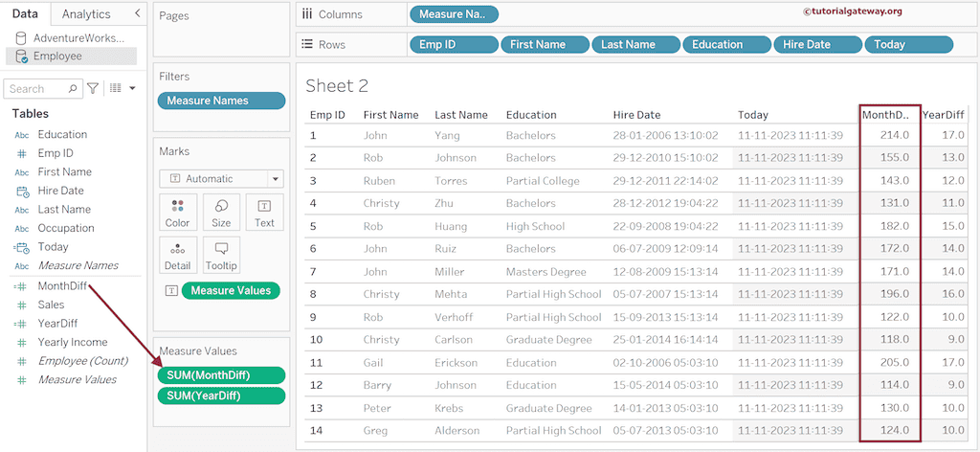Select the Measure Names field in Tables
This screenshot has width=980, height=452.
pyautogui.click(x=78, y=265)
